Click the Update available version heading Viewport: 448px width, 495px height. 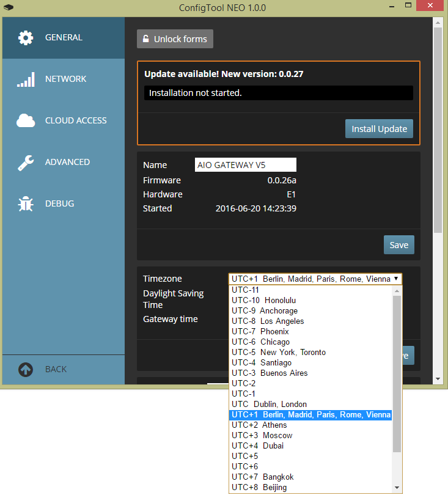[224, 74]
